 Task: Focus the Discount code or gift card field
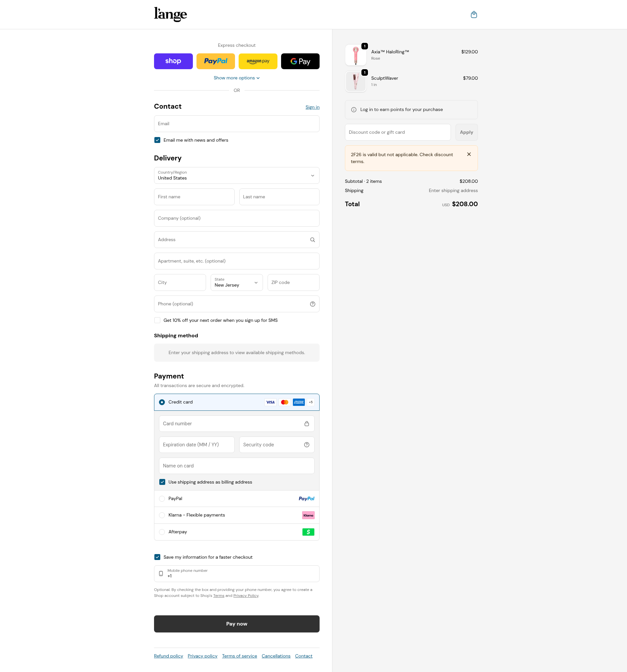397,132
